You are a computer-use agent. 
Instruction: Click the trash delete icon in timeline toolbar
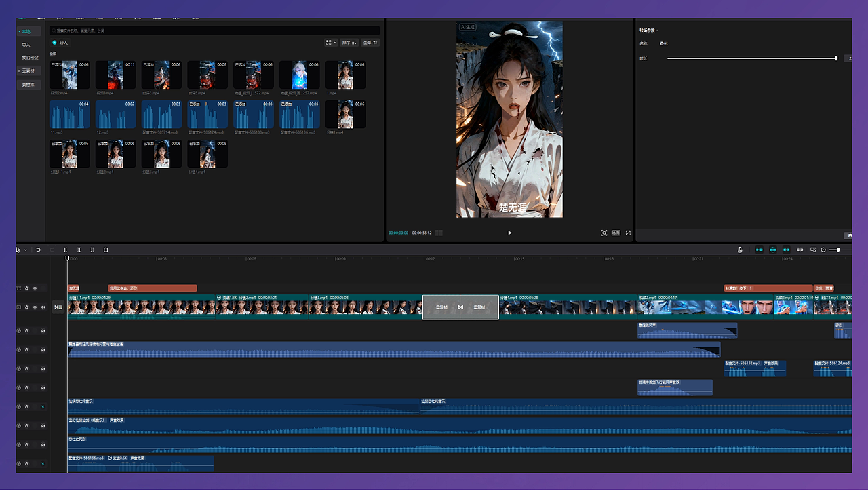[x=106, y=250]
